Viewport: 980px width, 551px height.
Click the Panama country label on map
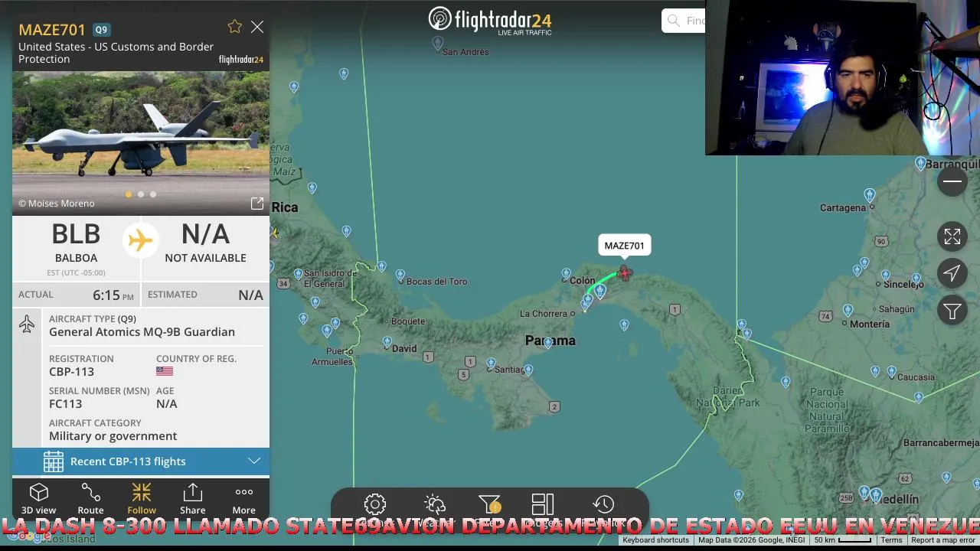coord(550,341)
